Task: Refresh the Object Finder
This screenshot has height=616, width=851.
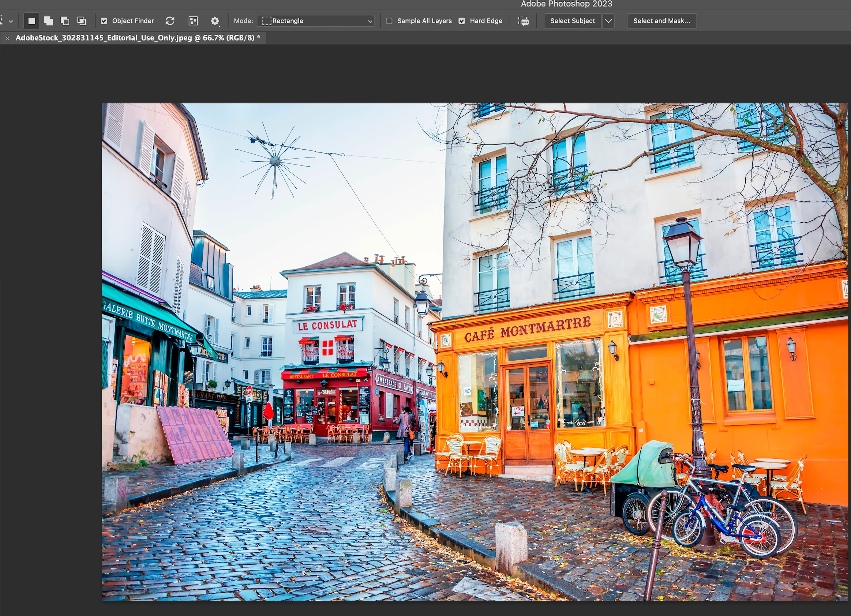Action: pyautogui.click(x=170, y=21)
